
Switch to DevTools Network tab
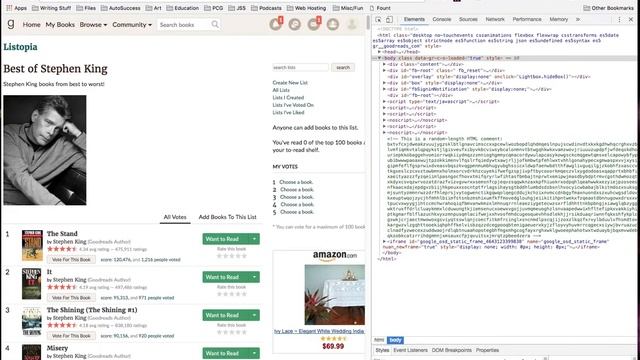(x=495, y=19)
